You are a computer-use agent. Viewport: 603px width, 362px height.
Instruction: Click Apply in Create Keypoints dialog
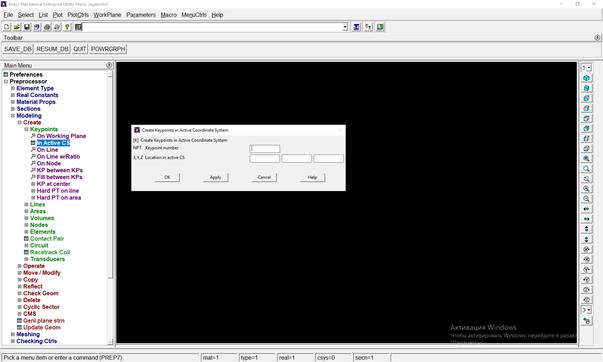point(215,177)
